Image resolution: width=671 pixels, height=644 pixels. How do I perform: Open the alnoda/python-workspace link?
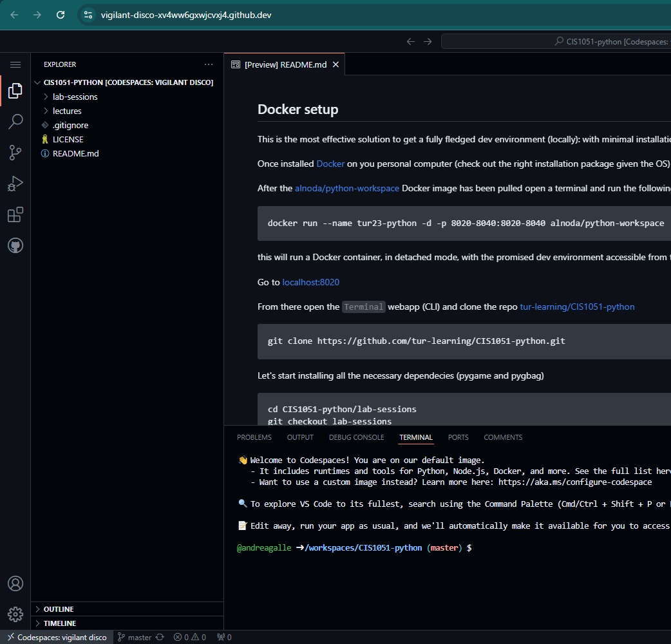coord(347,188)
